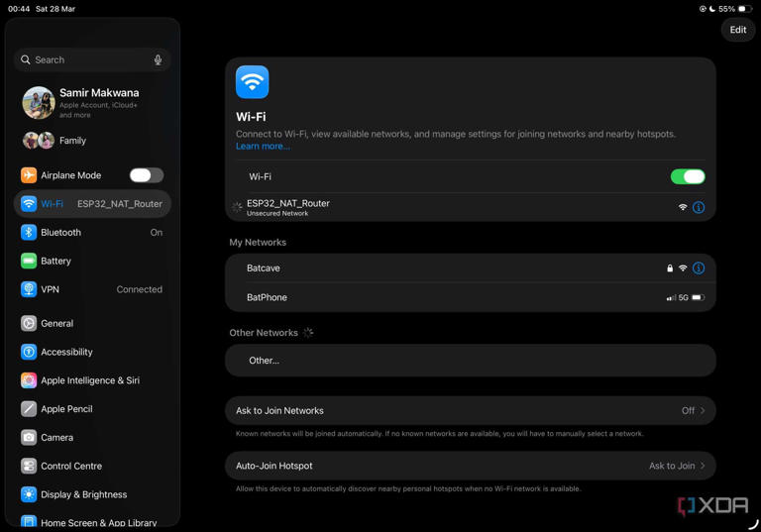This screenshot has width=761, height=532.
Task: Open Accessibility settings
Action: pyautogui.click(x=92, y=352)
